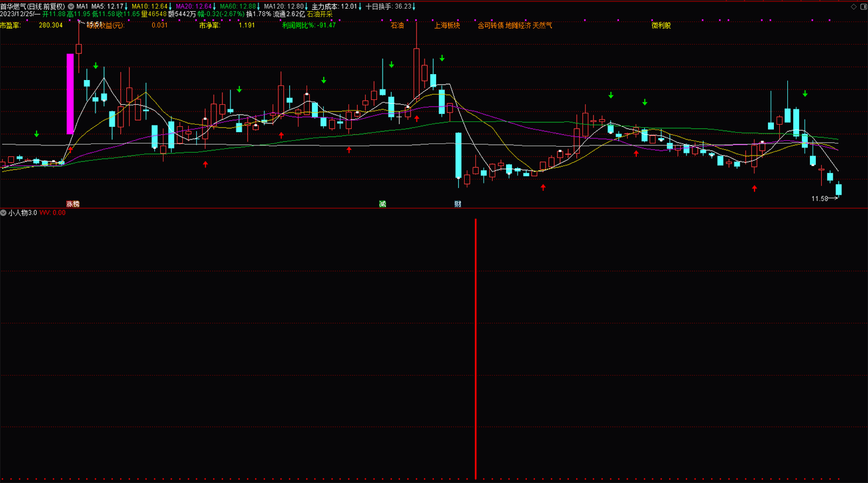This screenshot has height=483, width=868.
Task: Select the 天然气 concept tag
Action: pos(542,25)
